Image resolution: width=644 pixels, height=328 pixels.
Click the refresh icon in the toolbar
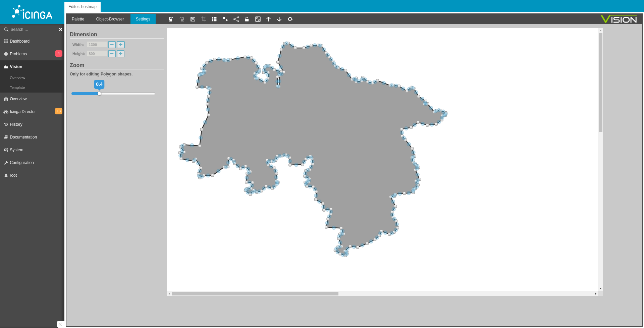(x=290, y=19)
